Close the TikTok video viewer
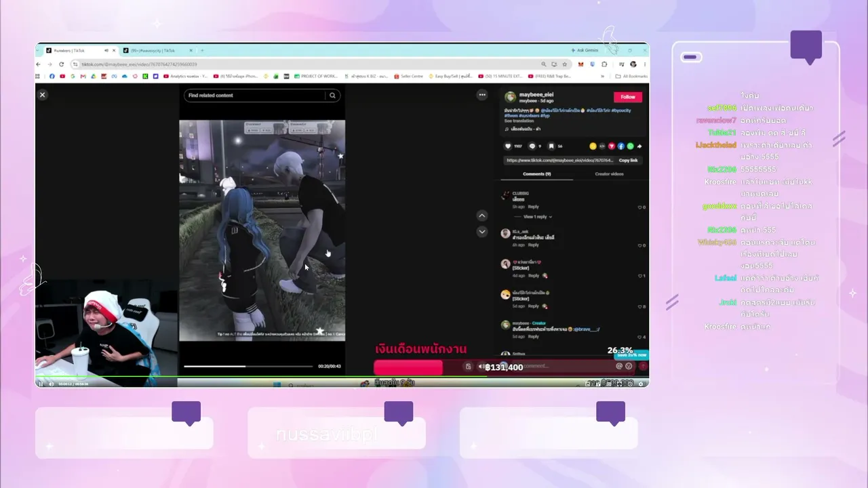Screen dimensions: 868x488 pos(42,95)
